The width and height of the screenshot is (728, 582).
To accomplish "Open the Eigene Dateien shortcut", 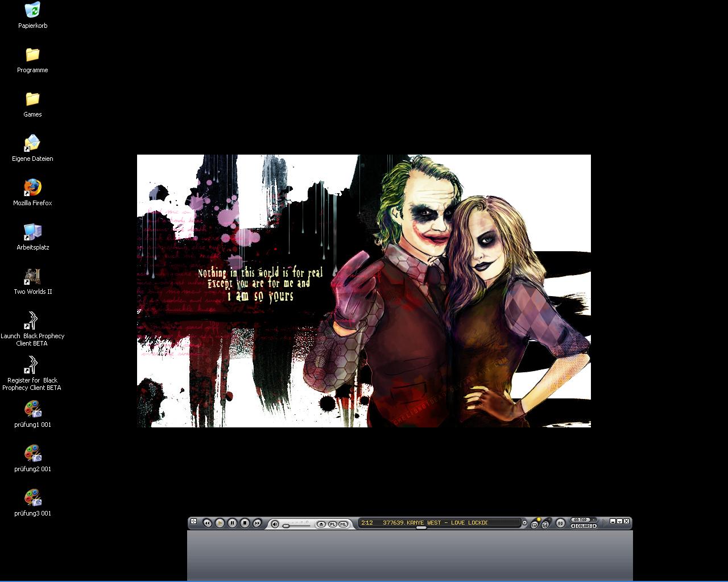I will (x=32, y=148).
